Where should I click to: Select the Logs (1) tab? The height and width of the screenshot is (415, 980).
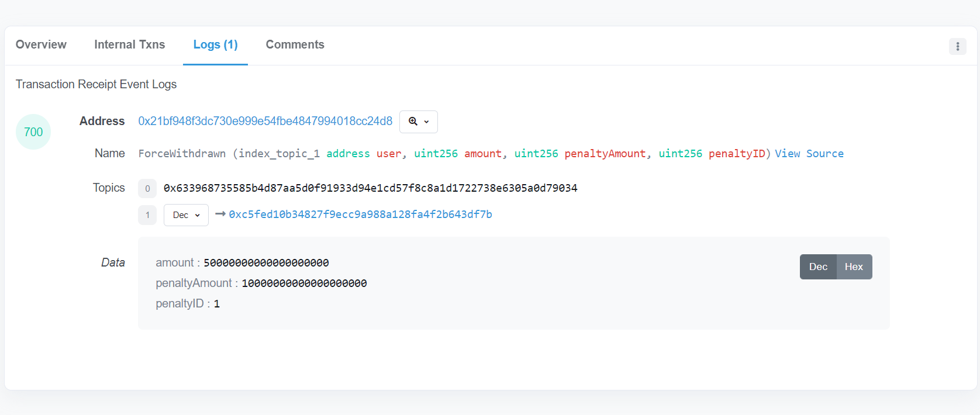215,45
